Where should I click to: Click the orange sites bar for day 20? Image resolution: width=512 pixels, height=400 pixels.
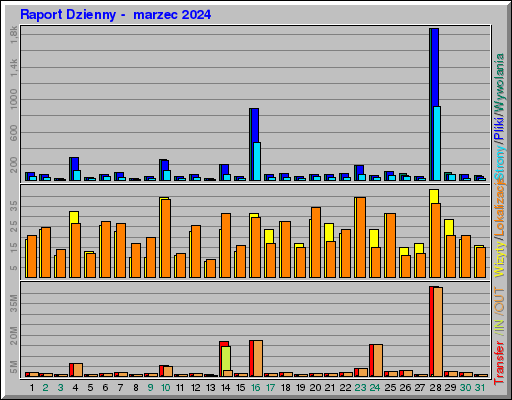point(316,242)
